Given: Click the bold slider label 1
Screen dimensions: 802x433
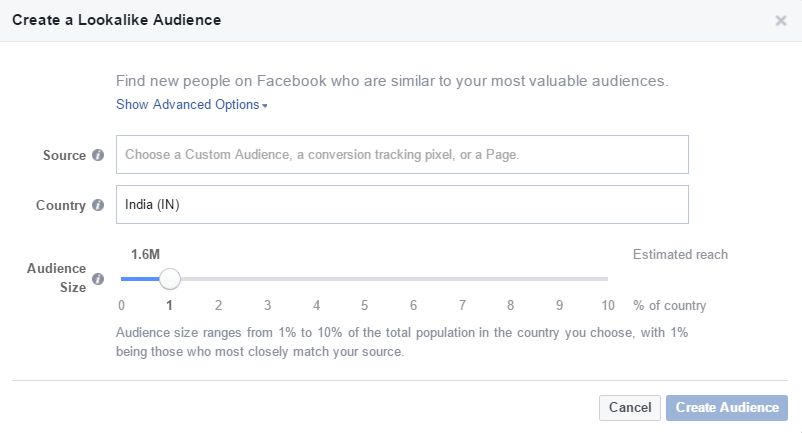Looking at the screenshot, I should [169, 305].
